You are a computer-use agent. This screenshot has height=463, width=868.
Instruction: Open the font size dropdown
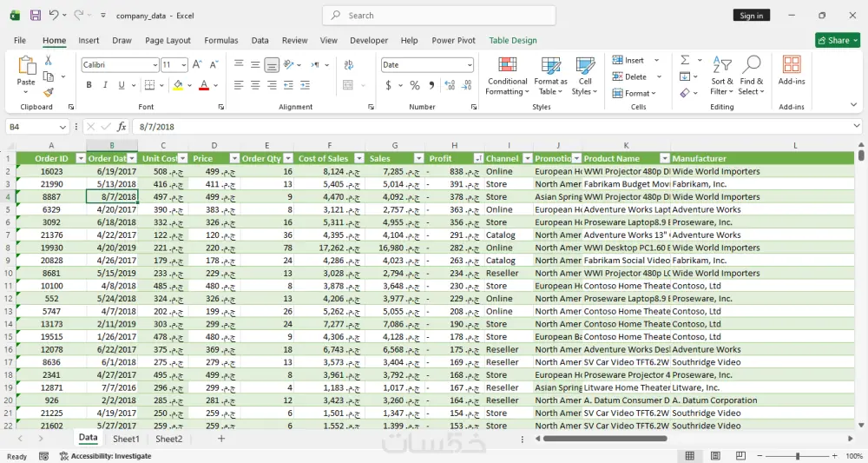click(184, 65)
